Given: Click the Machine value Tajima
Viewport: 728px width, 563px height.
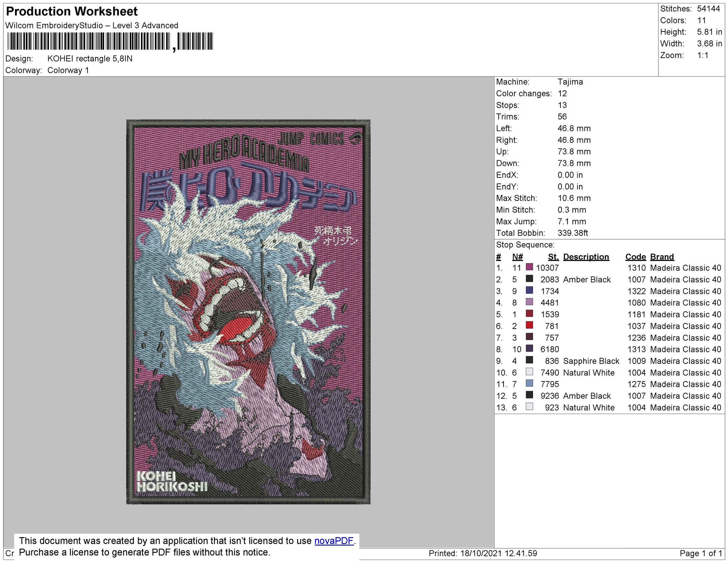Looking at the screenshot, I should coord(570,82).
